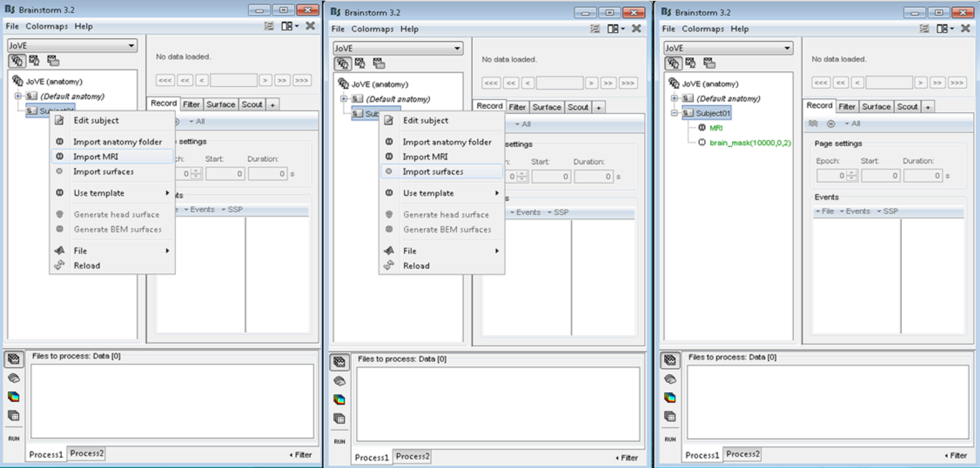Image resolution: width=980 pixels, height=468 pixels.
Task: Click the >>> navigation button in the right window
Action: coord(956,82)
